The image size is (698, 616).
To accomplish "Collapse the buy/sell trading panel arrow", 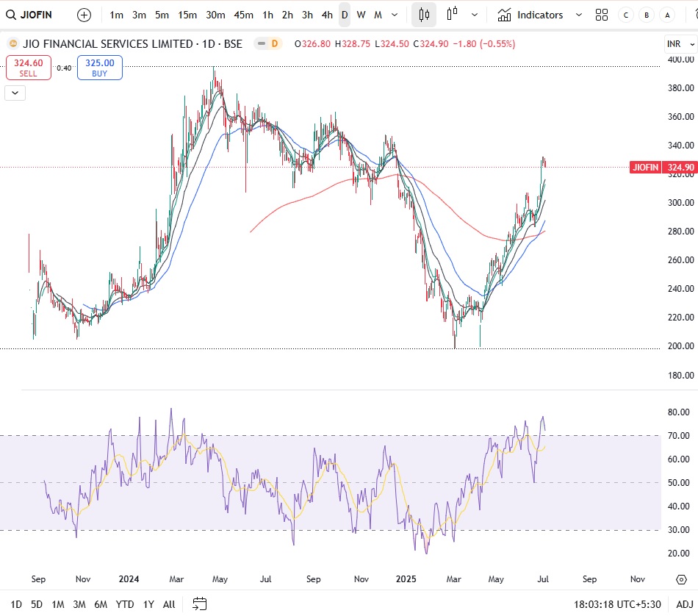I will tap(15, 93).
